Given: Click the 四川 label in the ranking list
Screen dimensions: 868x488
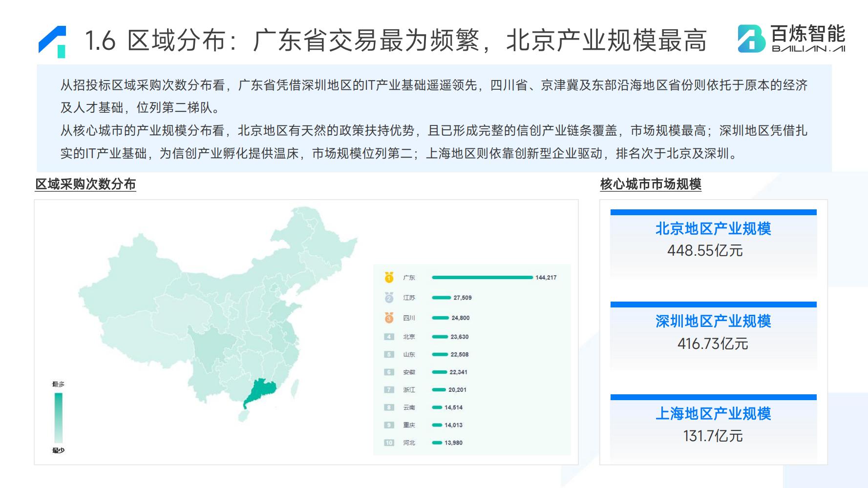Looking at the screenshot, I should coord(409,318).
